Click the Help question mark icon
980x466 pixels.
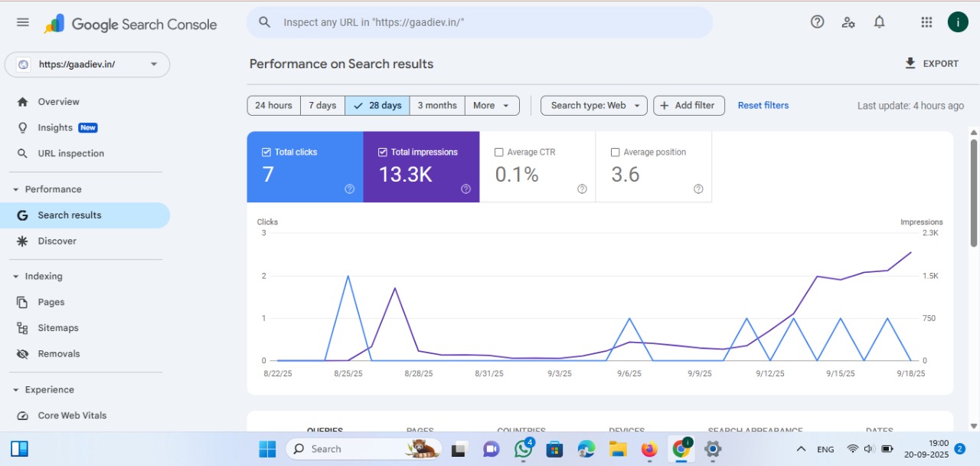(x=817, y=22)
